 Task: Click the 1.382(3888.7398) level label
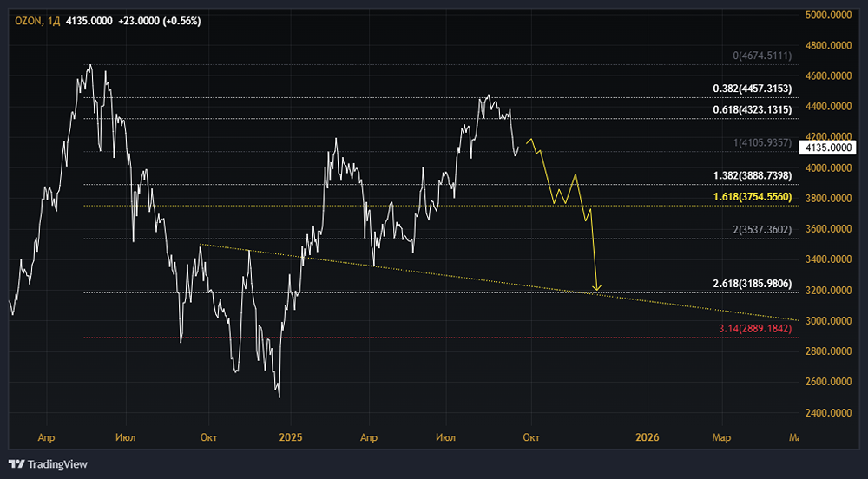coord(753,175)
